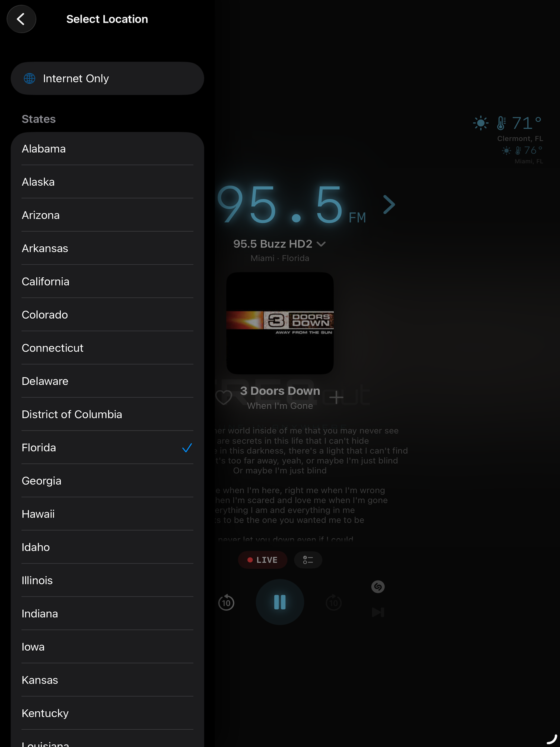Tap the corner curl icon at bottom right

coord(551,739)
